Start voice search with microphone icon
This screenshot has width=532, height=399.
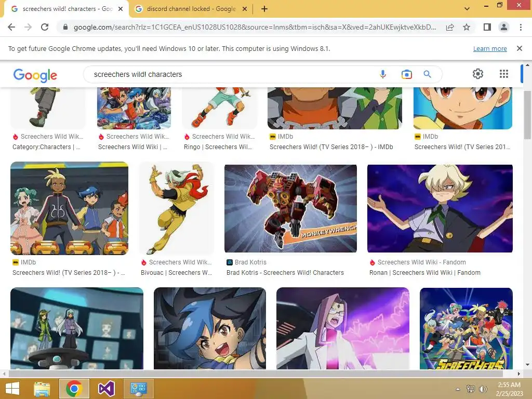click(x=383, y=74)
